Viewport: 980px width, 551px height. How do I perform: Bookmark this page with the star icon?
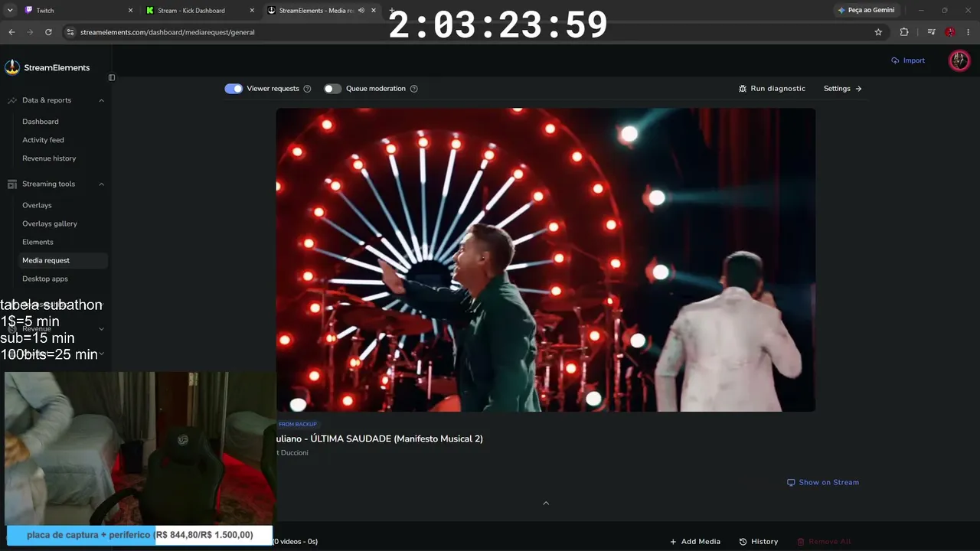878,32
